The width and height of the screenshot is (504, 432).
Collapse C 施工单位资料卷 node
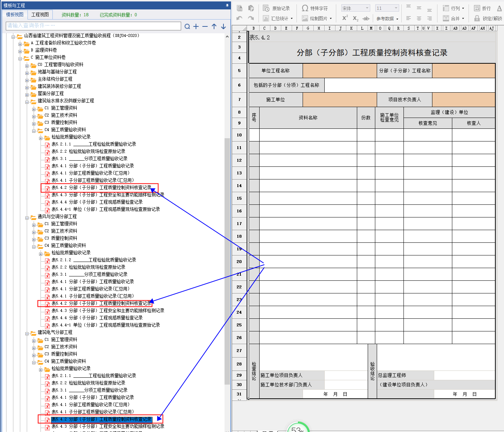(x=20, y=58)
